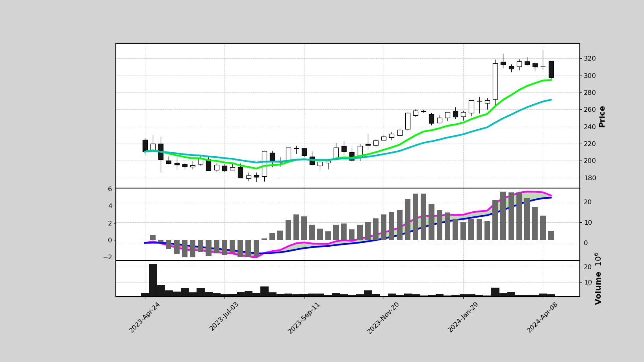Click the 20 tick on MACD histogram right axis
Image resolution: width=644 pixels, height=362 pixels.
(587, 202)
